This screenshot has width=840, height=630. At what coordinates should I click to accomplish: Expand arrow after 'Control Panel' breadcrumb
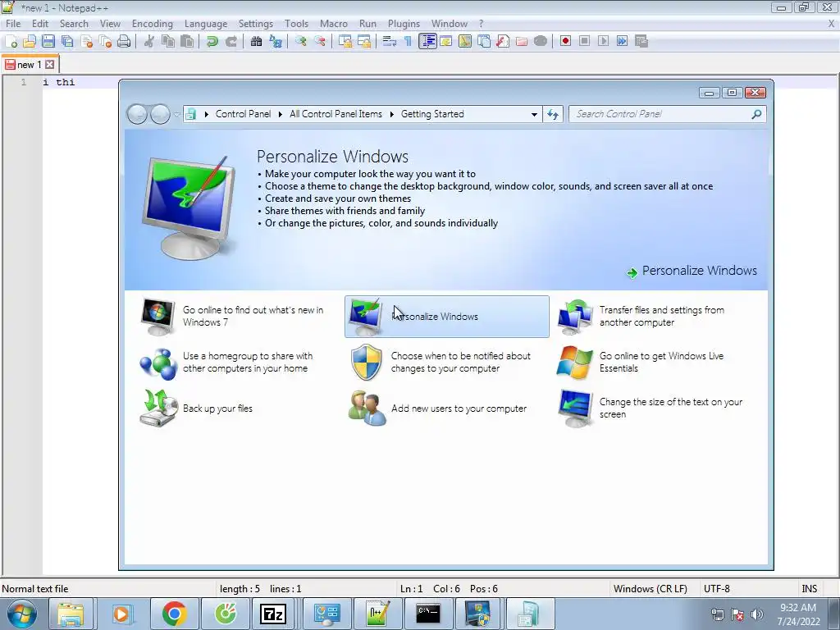[280, 114]
